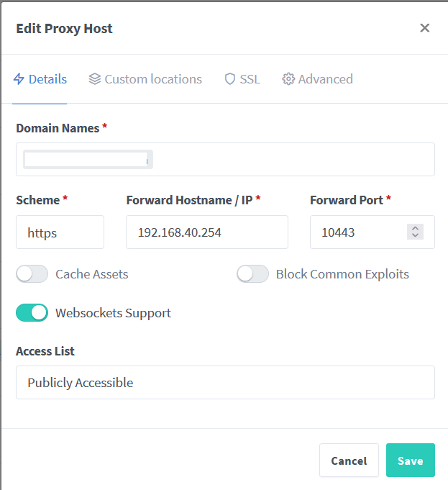Open the SSL tab
Image resolution: width=448 pixels, height=490 pixels.
pos(250,79)
